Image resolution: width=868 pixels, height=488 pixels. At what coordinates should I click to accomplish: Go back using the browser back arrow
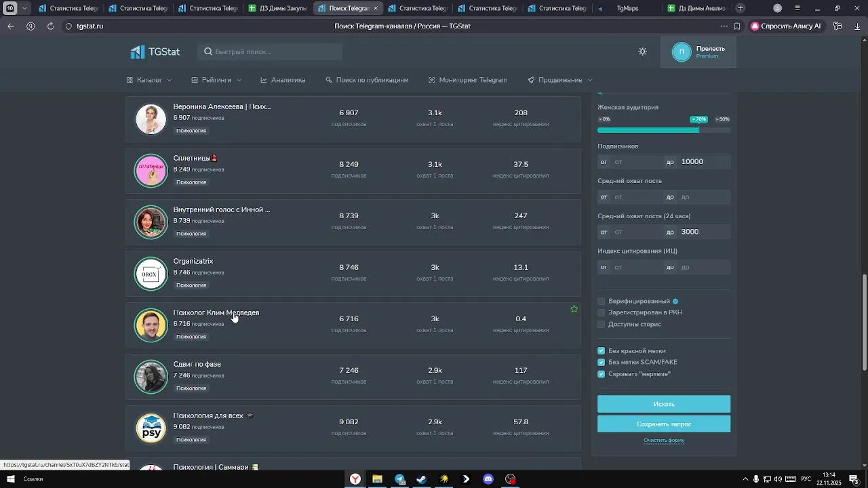pyautogui.click(x=11, y=26)
